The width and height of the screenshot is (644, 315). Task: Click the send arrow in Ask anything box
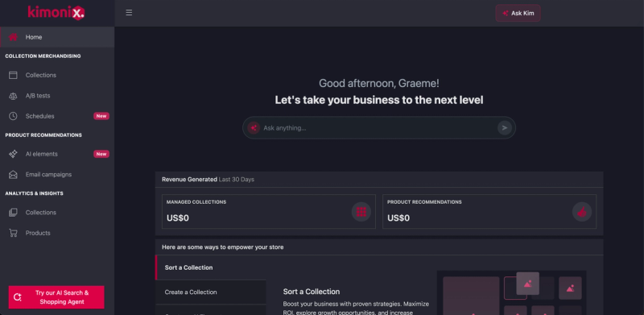(505, 128)
